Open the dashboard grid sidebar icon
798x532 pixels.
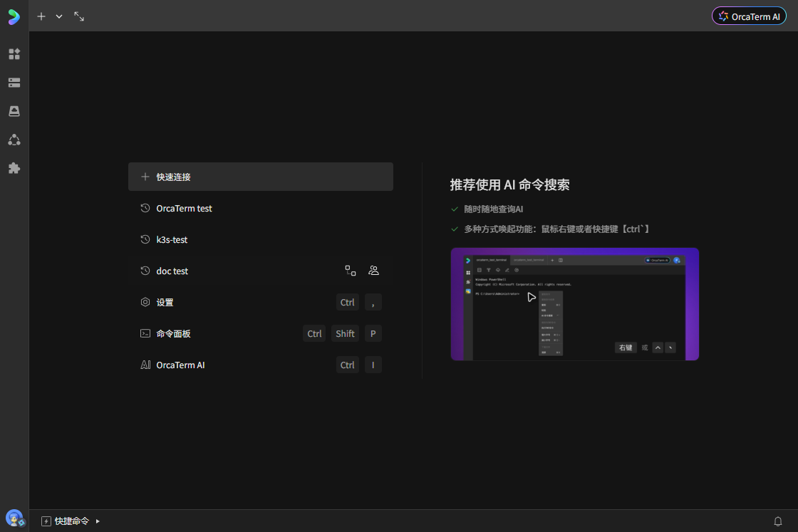click(x=14, y=54)
